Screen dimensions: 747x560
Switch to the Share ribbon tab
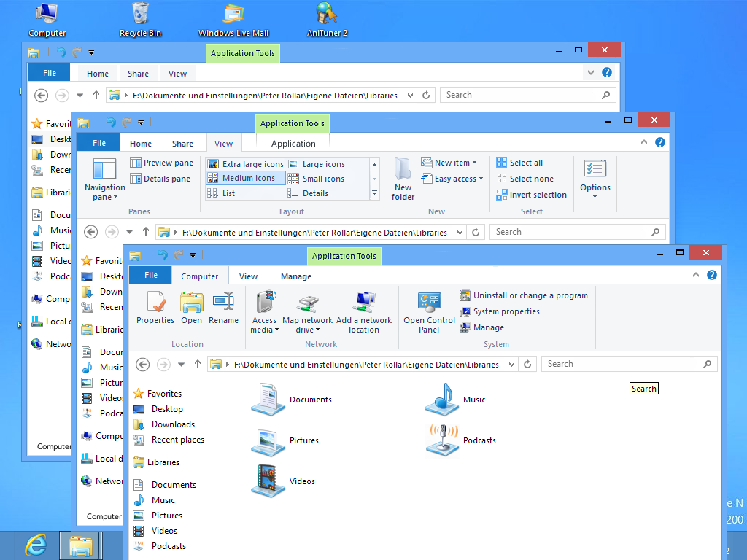182,143
